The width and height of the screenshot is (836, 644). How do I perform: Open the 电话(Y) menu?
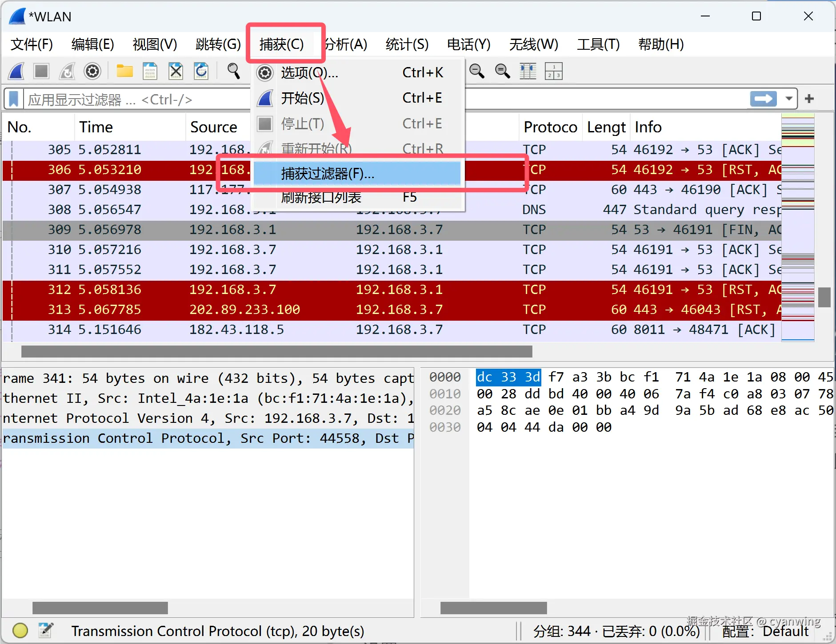coord(468,44)
